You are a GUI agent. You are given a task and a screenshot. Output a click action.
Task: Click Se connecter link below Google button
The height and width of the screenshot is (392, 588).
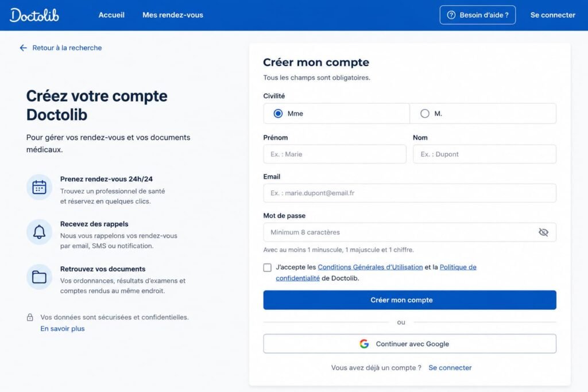tap(450, 368)
